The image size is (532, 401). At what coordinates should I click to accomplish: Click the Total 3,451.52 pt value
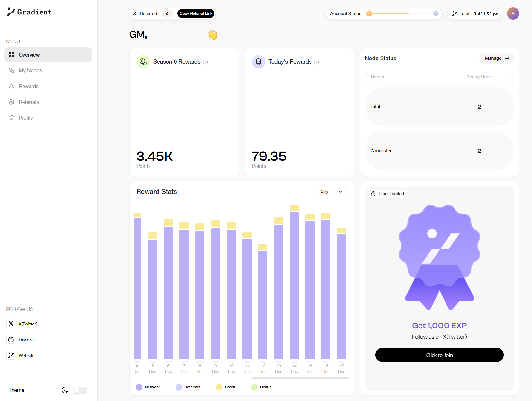485,14
